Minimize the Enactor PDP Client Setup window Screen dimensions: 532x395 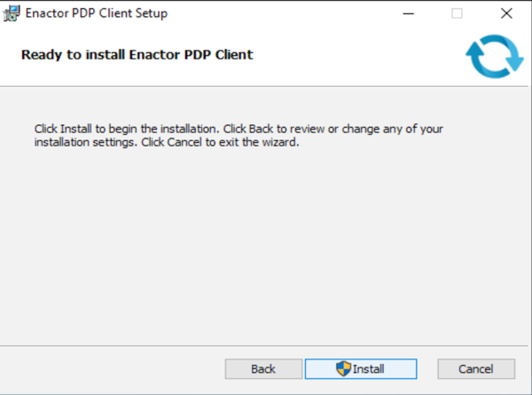408,13
